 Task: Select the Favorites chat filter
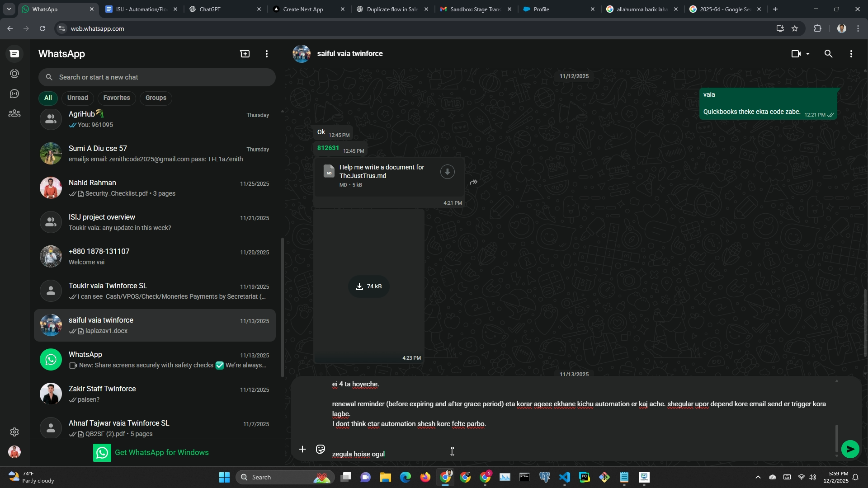point(116,98)
